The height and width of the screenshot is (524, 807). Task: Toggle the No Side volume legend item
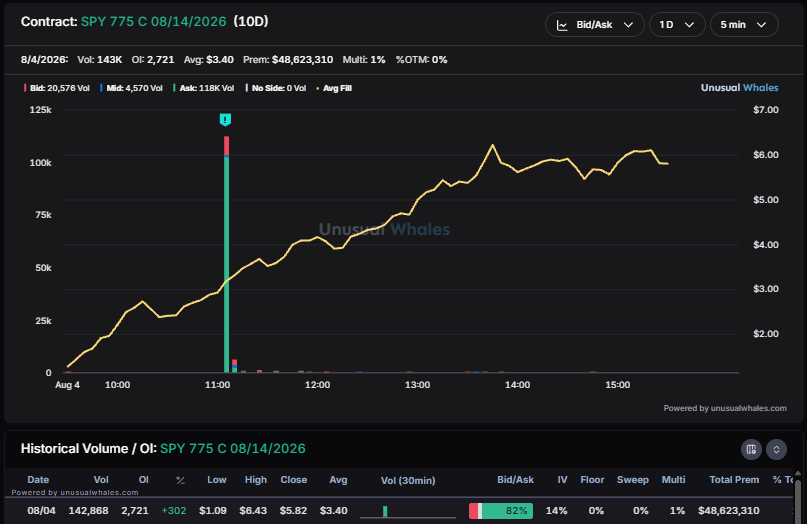276,88
